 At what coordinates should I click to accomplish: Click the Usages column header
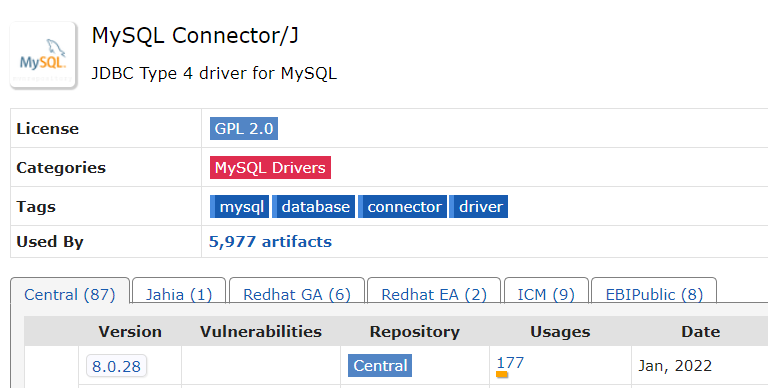pos(560,332)
